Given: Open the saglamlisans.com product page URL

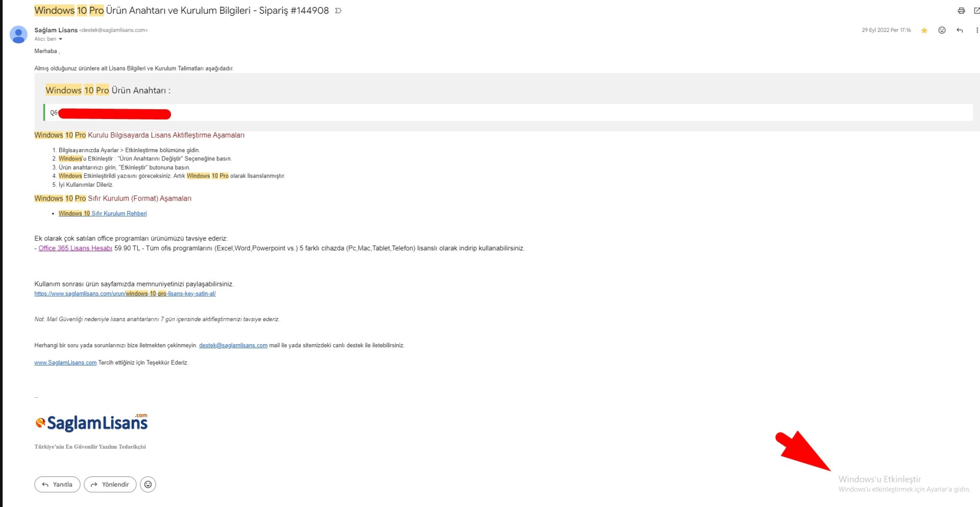Looking at the screenshot, I should point(125,294).
